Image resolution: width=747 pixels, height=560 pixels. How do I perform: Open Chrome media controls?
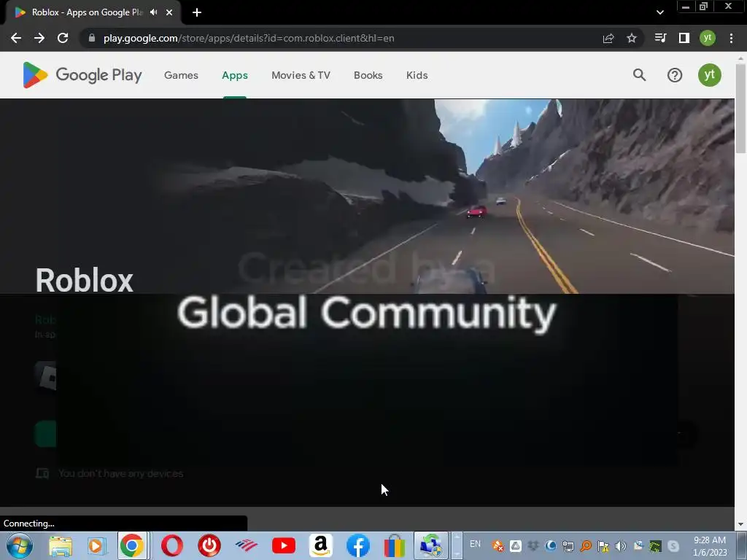660,38
